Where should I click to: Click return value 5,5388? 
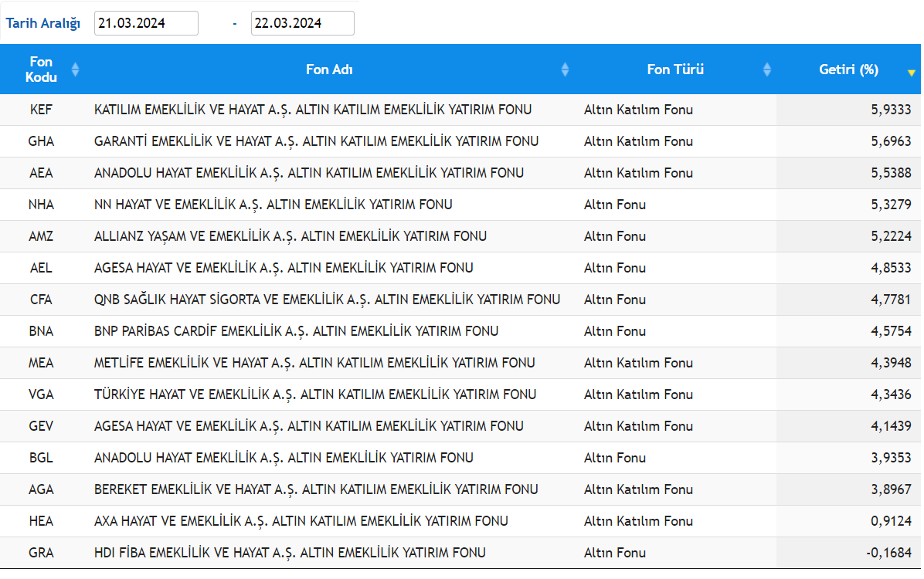(891, 173)
